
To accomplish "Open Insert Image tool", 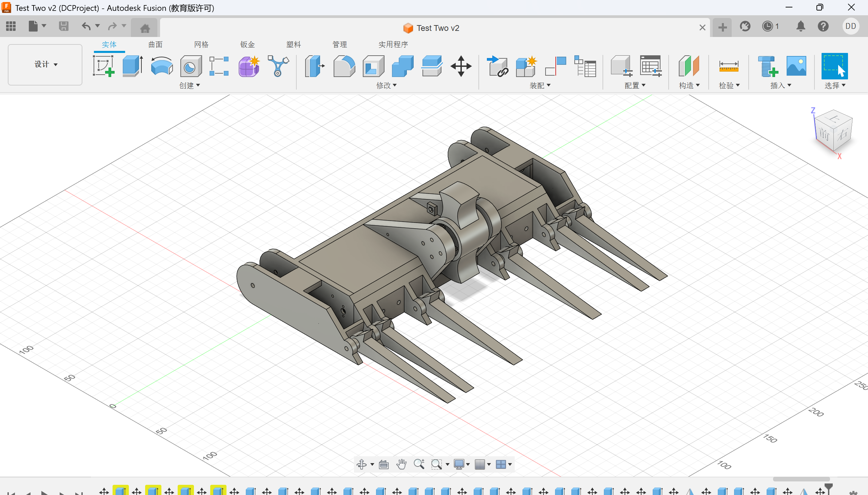I will (796, 66).
